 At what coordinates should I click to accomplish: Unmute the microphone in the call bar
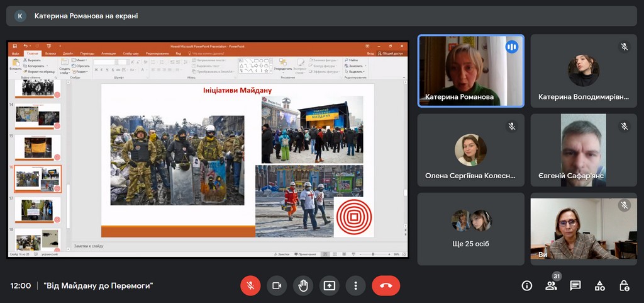(250, 285)
